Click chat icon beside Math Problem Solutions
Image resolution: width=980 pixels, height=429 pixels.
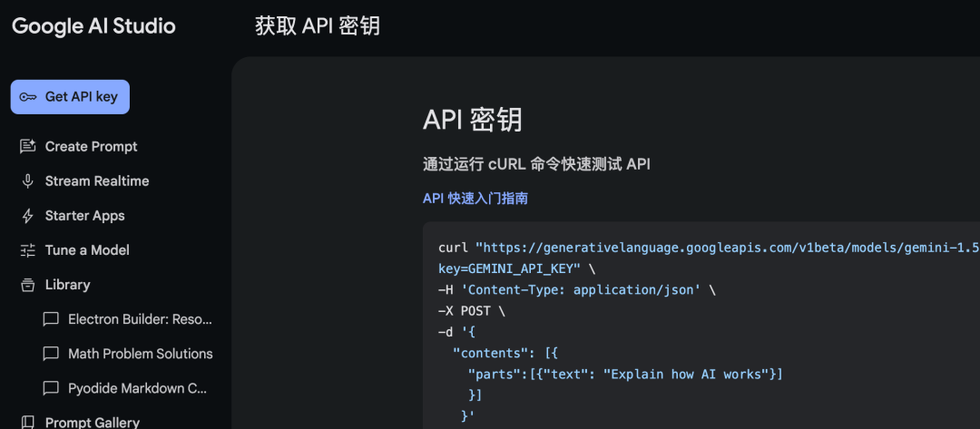tap(51, 354)
